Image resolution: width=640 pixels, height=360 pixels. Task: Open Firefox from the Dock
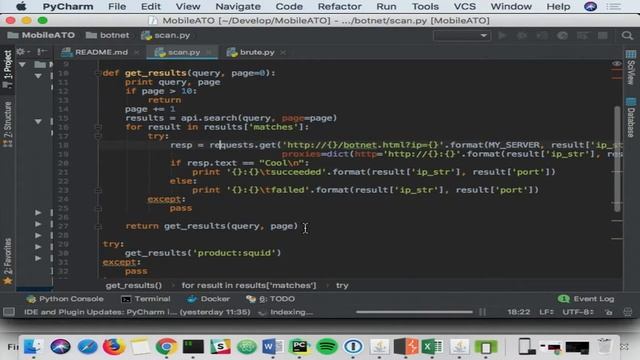coord(113,347)
